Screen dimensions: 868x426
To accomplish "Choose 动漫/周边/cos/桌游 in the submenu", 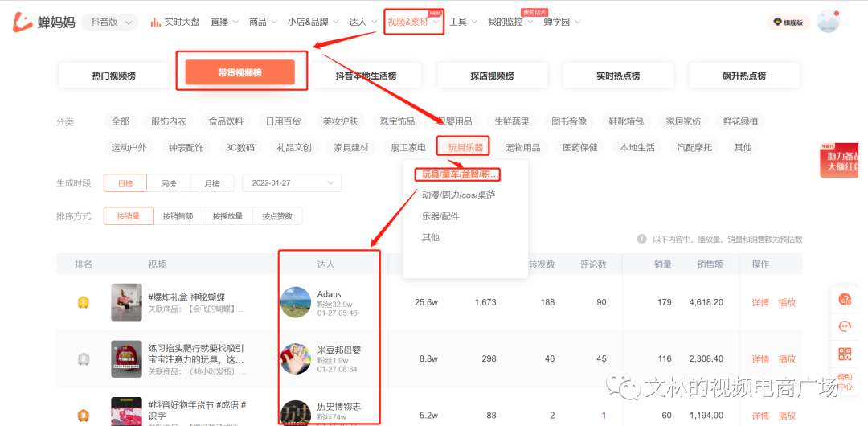I will (459, 195).
